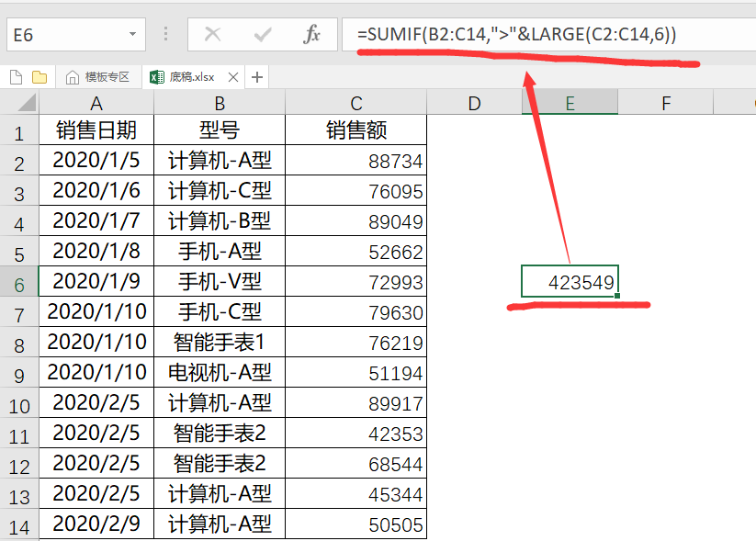Cancel the formula entry with the X icon
The height and width of the screenshot is (541, 756).
pos(213,35)
